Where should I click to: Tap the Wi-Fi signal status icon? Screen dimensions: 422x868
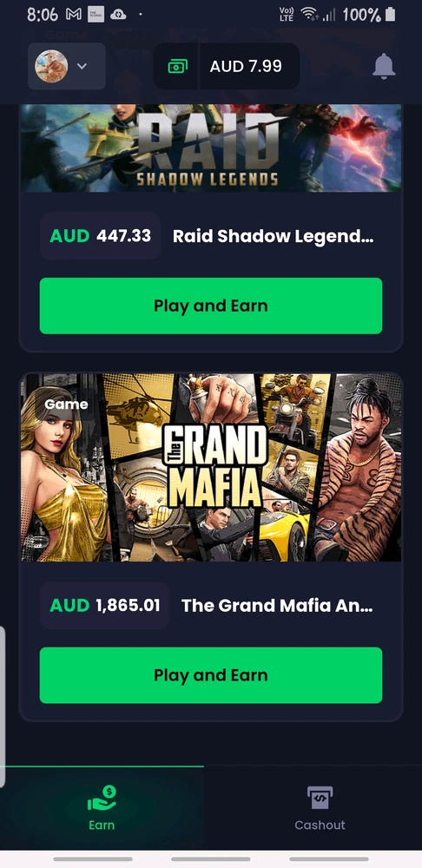(x=311, y=14)
